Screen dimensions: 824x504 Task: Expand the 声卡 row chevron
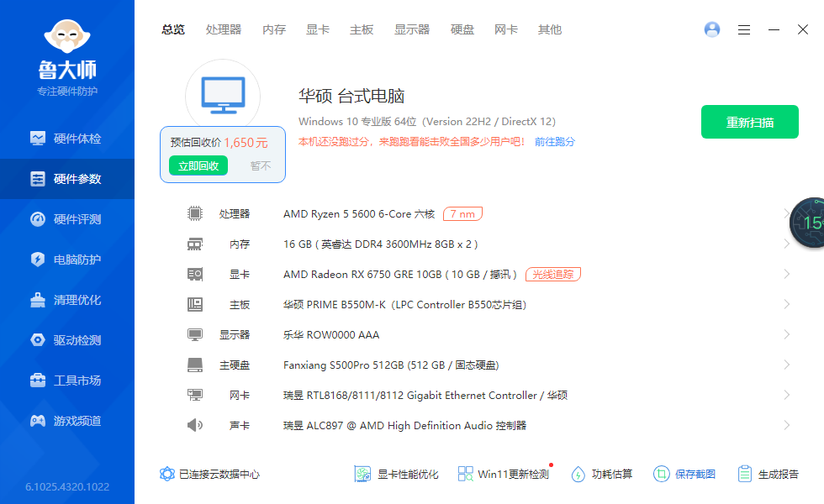(786, 425)
